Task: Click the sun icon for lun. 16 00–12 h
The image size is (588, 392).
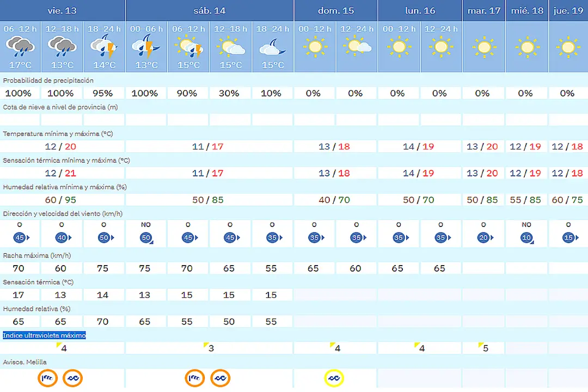Action: click(399, 47)
